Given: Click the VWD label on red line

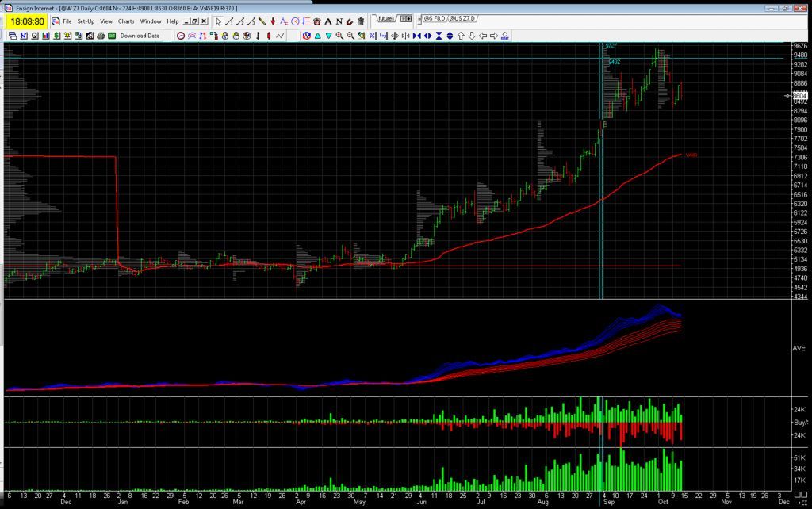Looking at the screenshot, I should coord(691,155).
